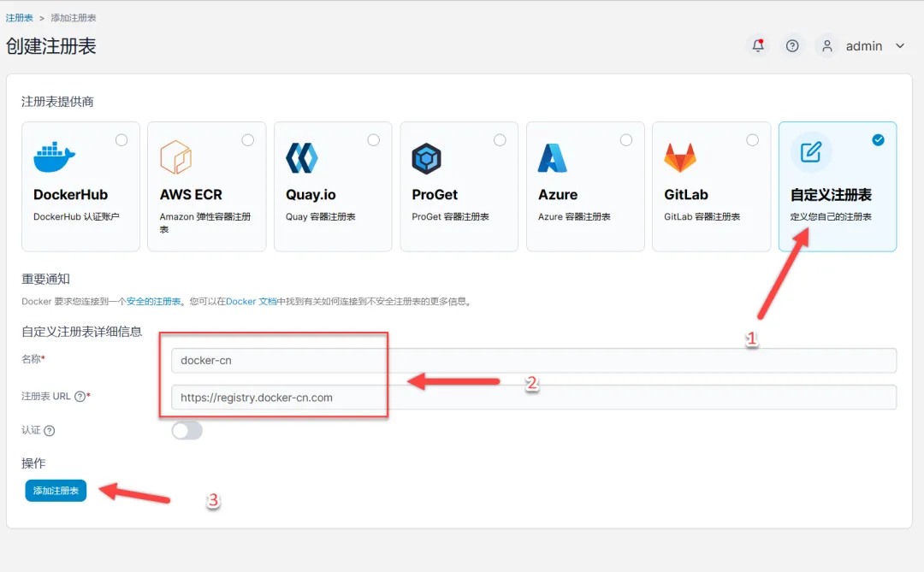Expand the admin account dropdown
924x572 pixels.
(x=899, y=46)
